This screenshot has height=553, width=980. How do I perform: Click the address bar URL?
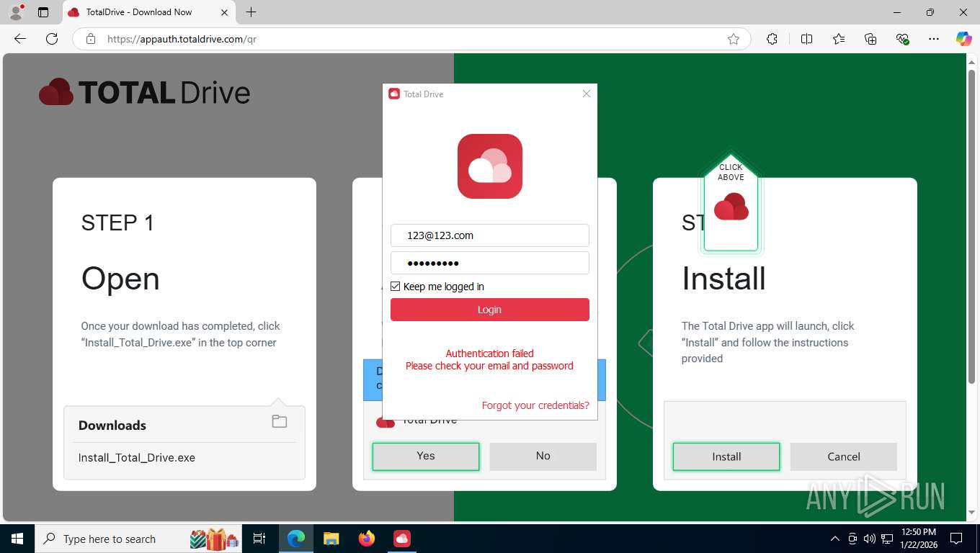182,39
